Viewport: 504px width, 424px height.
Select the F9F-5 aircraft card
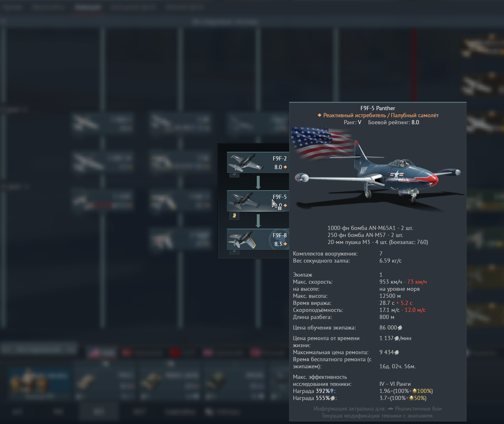pos(258,201)
